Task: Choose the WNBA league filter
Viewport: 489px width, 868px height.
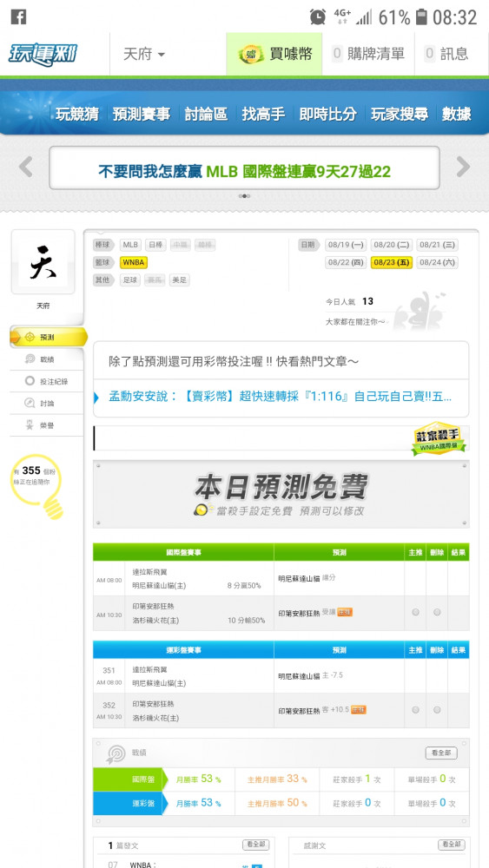Action: pyautogui.click(x=134, y=262)
